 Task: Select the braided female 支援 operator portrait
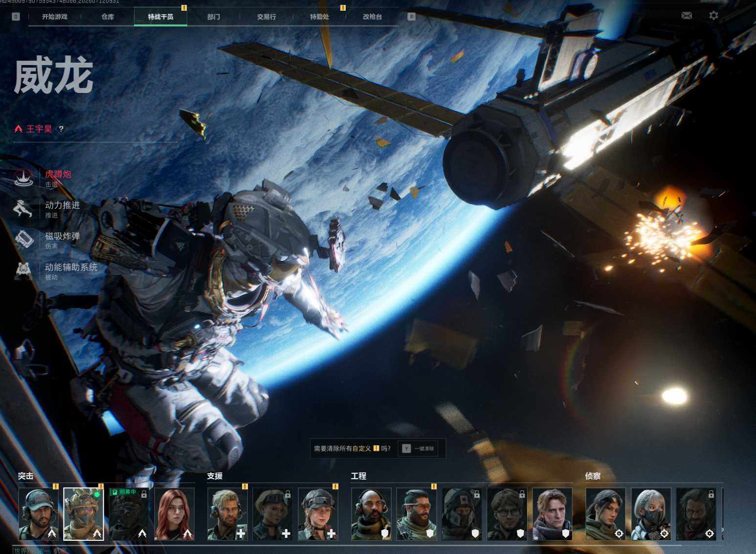[318, 514]
